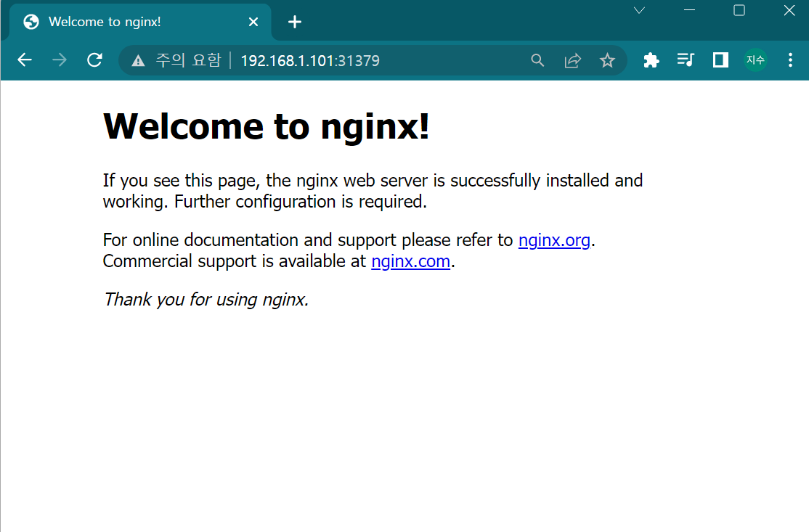809x532 pixels.
Task: Share this page via the share icon
Action: point(573,60)
